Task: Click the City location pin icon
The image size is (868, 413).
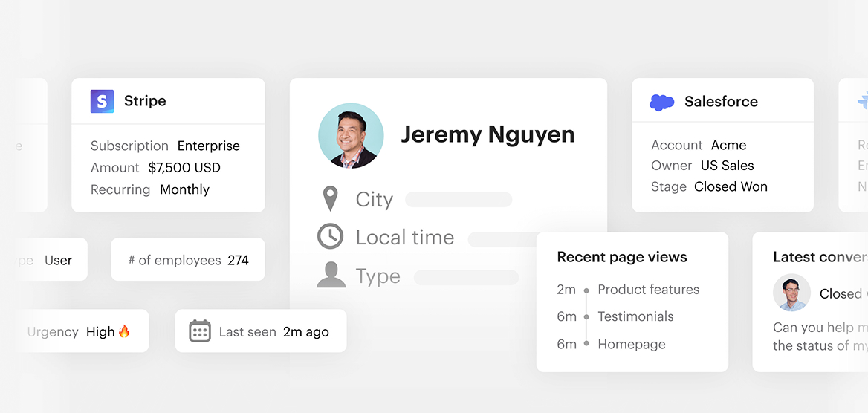Action: (x=330, y=199)
